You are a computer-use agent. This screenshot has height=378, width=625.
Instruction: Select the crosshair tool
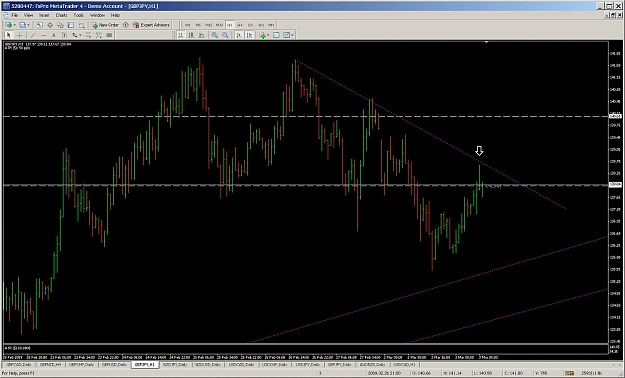pyautogui.click(x=19, y=35)
